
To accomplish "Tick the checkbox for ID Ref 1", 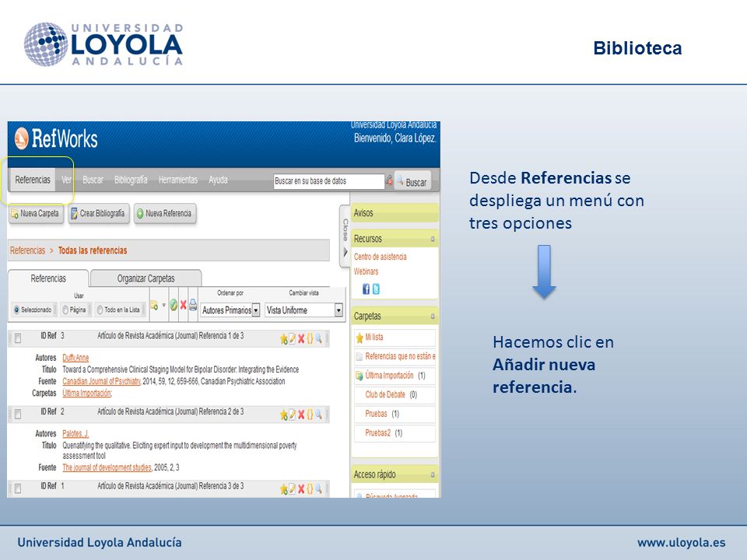I will click(18, 488).
